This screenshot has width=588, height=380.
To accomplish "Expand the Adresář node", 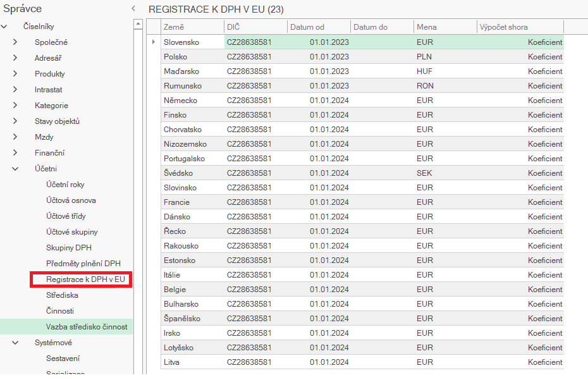I will click(15, 58).
